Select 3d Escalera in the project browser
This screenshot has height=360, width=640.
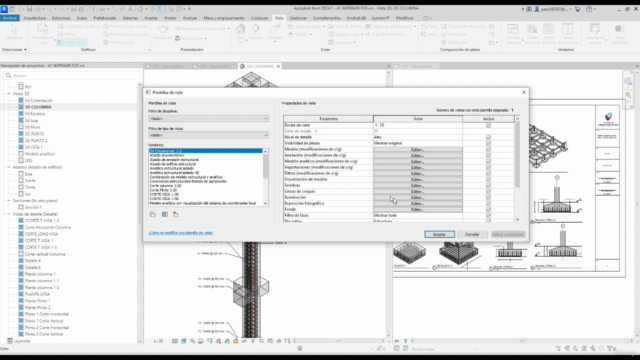click(x=34, y=113)
